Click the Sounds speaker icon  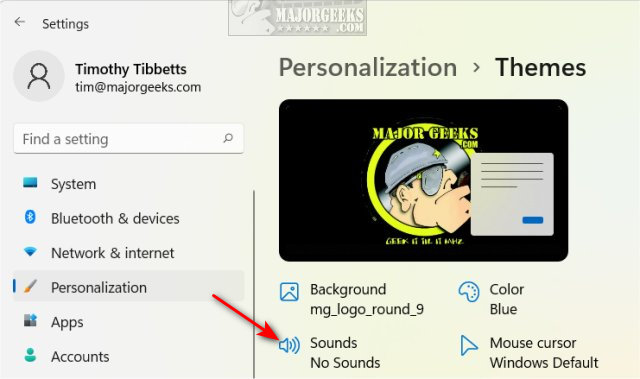[289, 346]
